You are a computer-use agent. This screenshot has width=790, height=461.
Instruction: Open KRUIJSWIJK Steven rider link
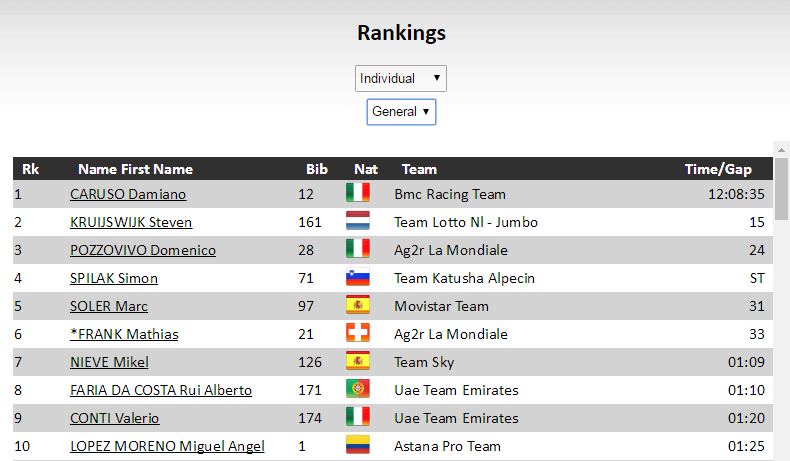pyautogui.click(x=131, y=222)
